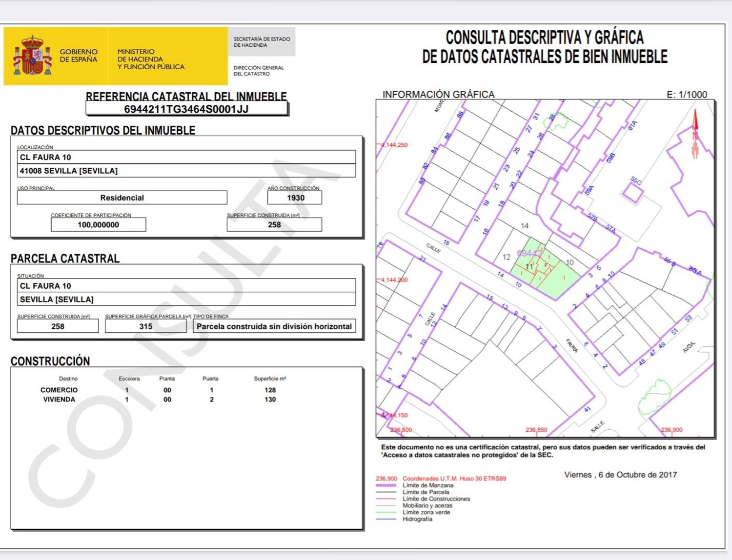The width and height of the screenshot is (732, 560).
Task: Click the 41008 SEVILLA [SEVILLA] address field
Action: click(186, 171)
